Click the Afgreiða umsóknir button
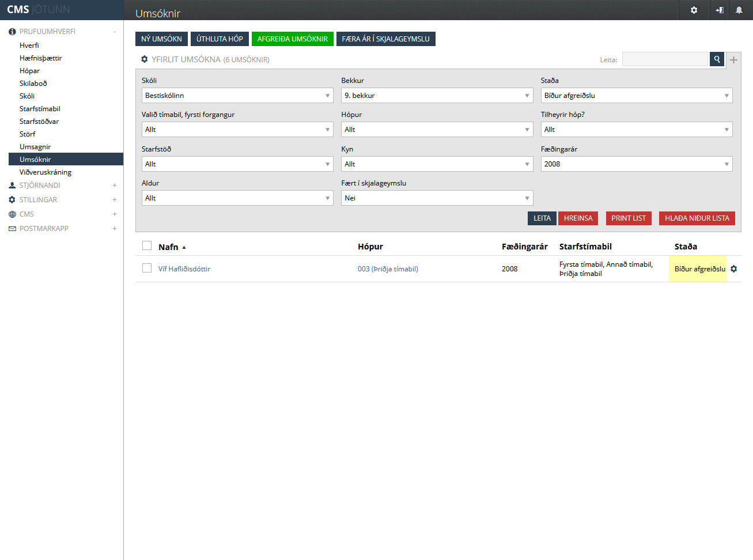The width and height of the screenshot is (753, 560). pos(292,39)
